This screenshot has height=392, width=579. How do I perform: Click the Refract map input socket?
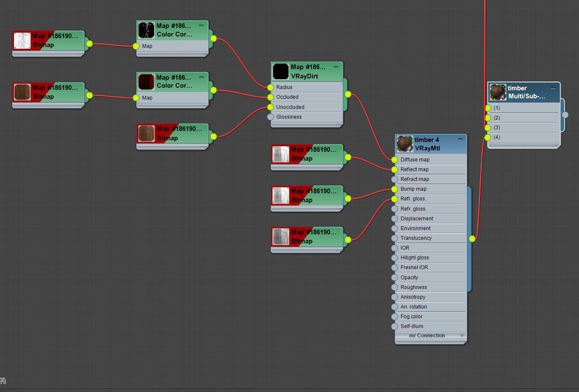point(395,179)
